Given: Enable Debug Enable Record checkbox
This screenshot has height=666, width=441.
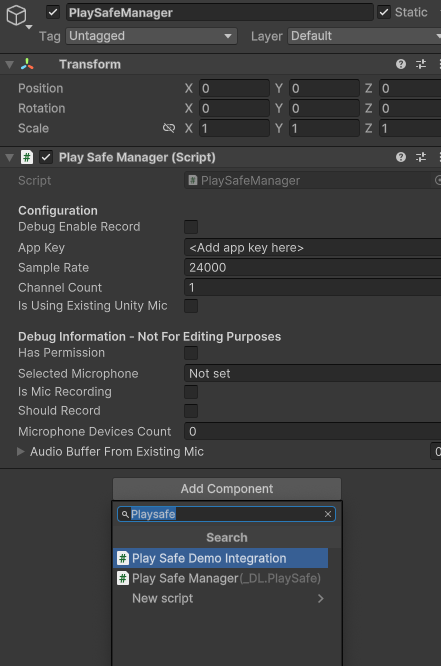Looking at the screenshot, I should coord(191,227).
